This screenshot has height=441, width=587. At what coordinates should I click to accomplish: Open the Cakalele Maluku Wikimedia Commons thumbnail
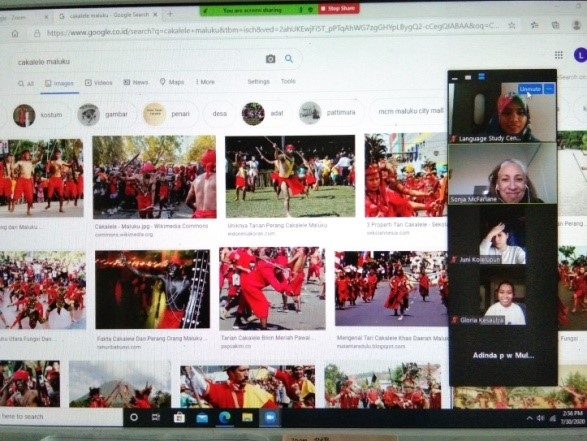tap(154, 177)
